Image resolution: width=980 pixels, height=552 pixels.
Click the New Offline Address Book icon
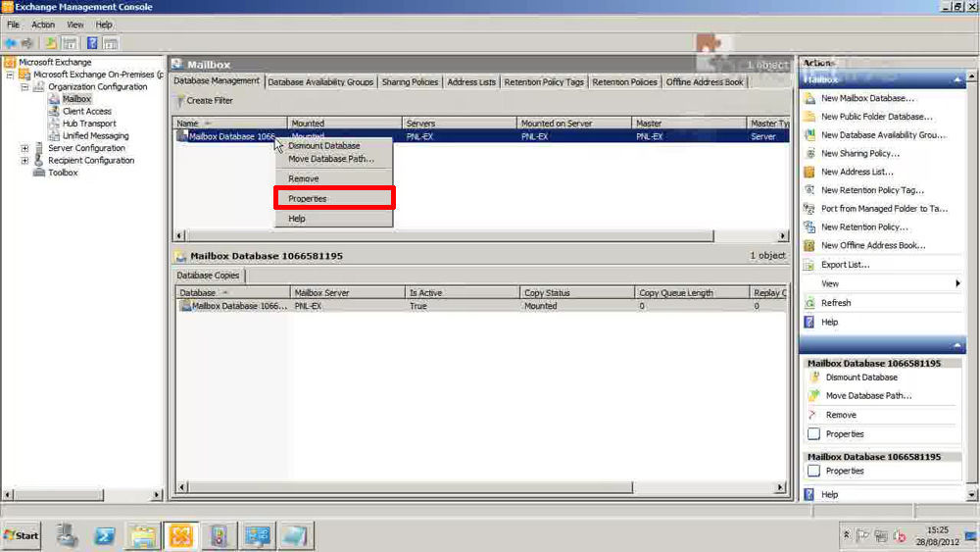(809, 246)
